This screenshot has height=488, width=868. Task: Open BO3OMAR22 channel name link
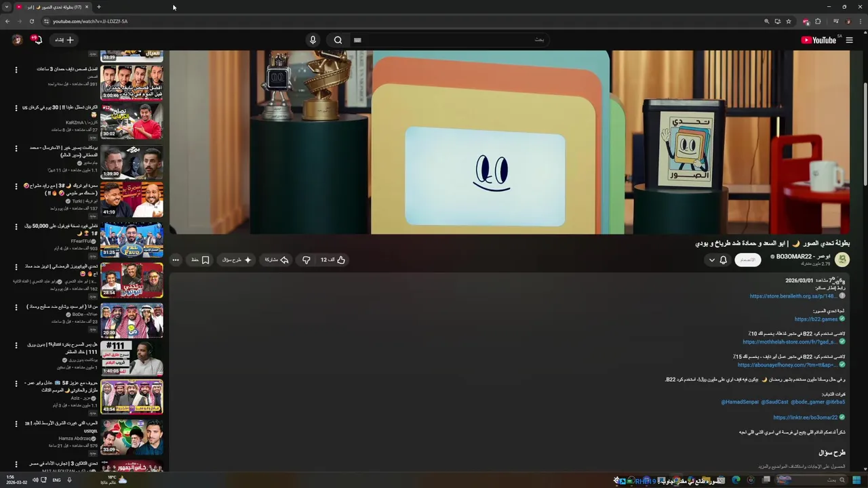click(803, 256)
